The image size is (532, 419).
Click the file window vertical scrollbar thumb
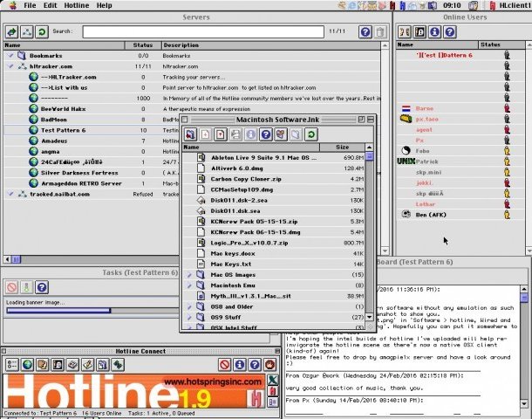click(x=369, y=156)
